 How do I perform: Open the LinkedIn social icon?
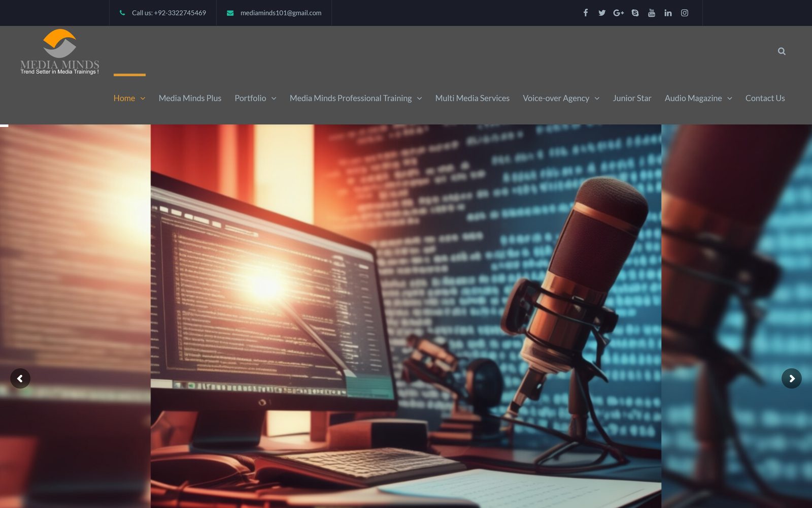pyautogui.click(x=668, y=13)
